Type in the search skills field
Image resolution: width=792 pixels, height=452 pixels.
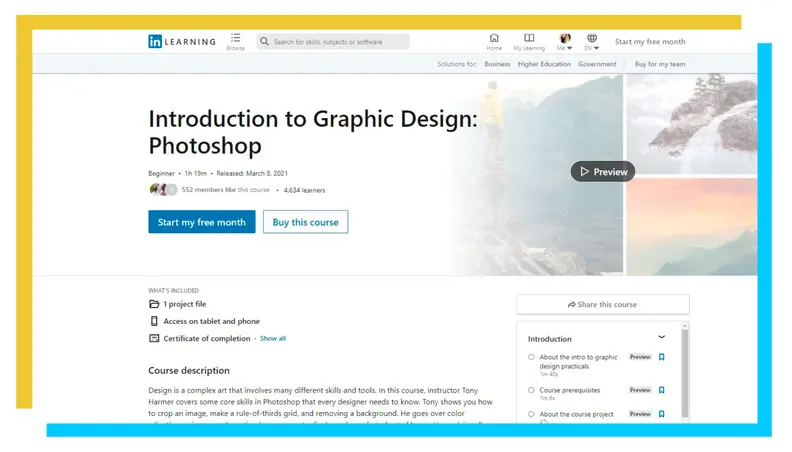pos(333,41)
